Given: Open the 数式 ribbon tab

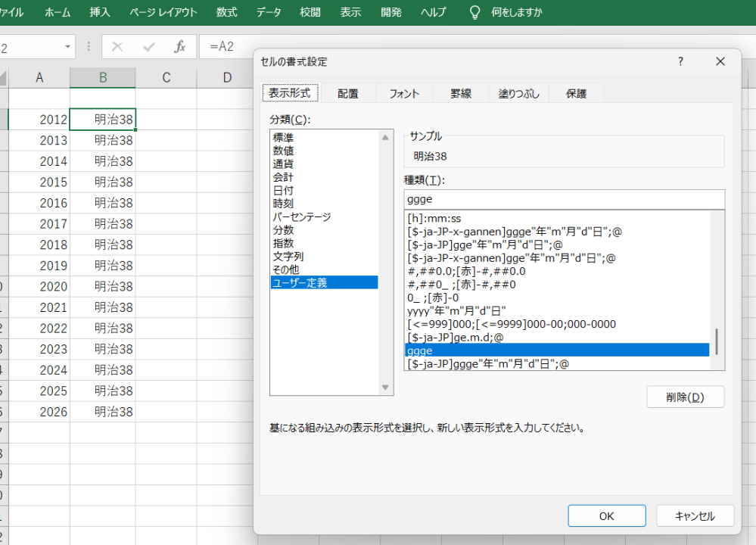Looking at the screenshot, I should pyautogui.click(x=226, y=12).
